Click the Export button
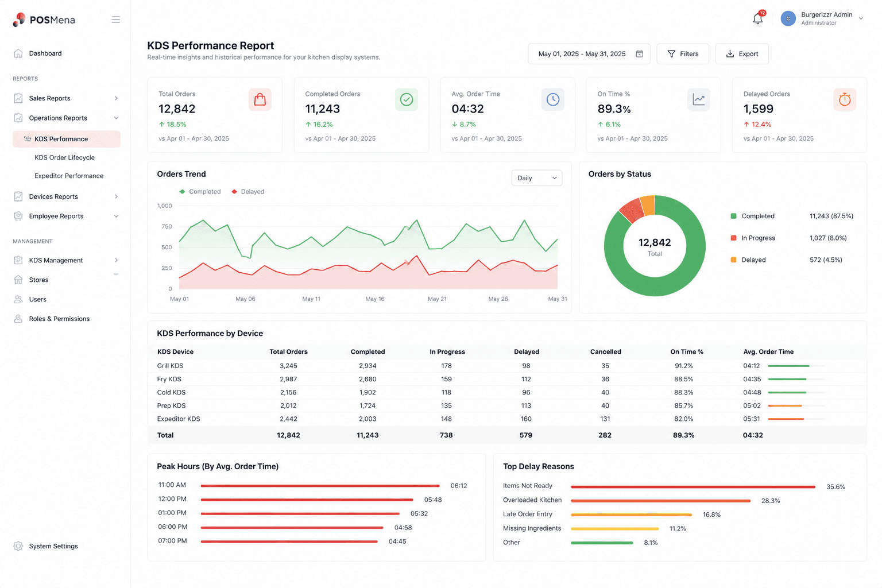The height and width of the screenshot is (588, 882). click(x=742, y=54)
